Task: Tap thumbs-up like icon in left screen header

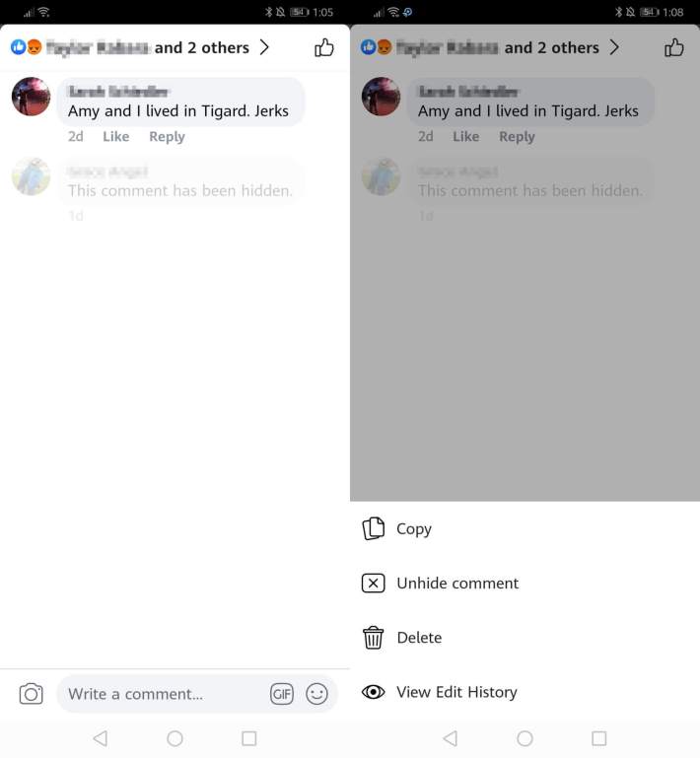Action: [324, 47]
